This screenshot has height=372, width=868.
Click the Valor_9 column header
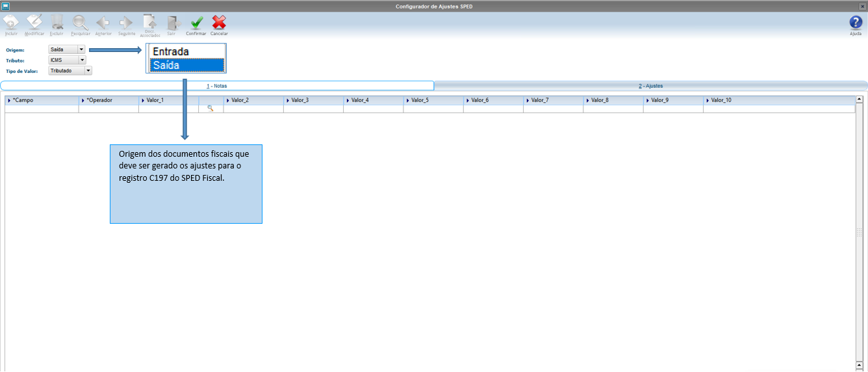[x=673, y=100]
